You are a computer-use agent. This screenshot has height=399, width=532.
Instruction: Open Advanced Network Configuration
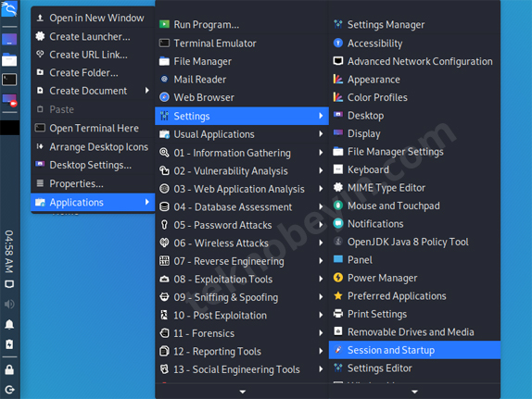click(414, 61)
